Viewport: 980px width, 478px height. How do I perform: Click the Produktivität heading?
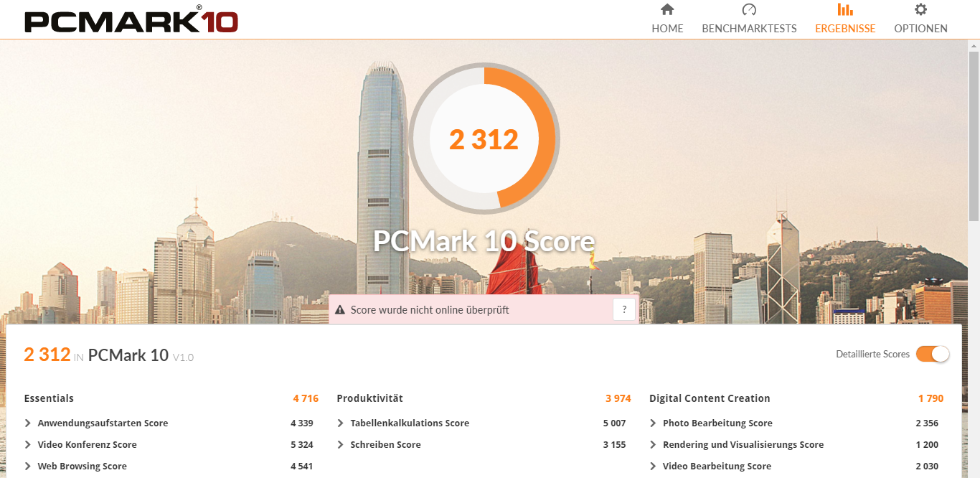(x=370, y=398)
